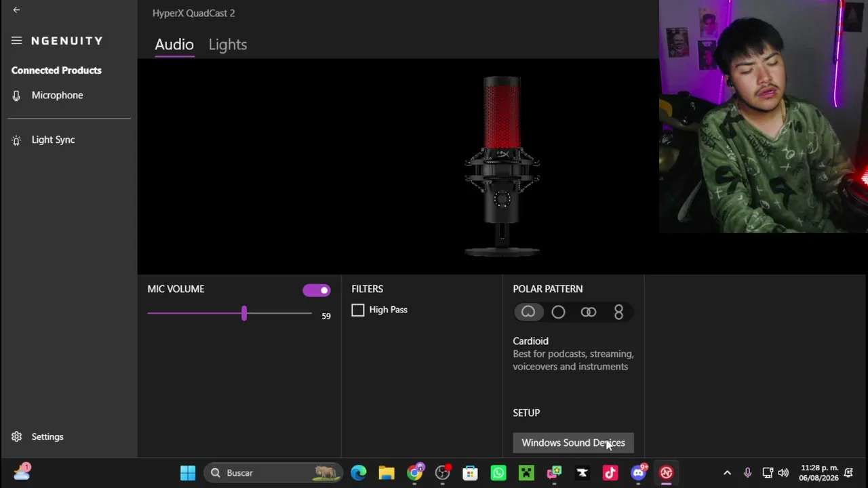Screen dimensions: 868x488
Task: Open the Microsoft Store taskbar icon
Action: click(470, 472)
